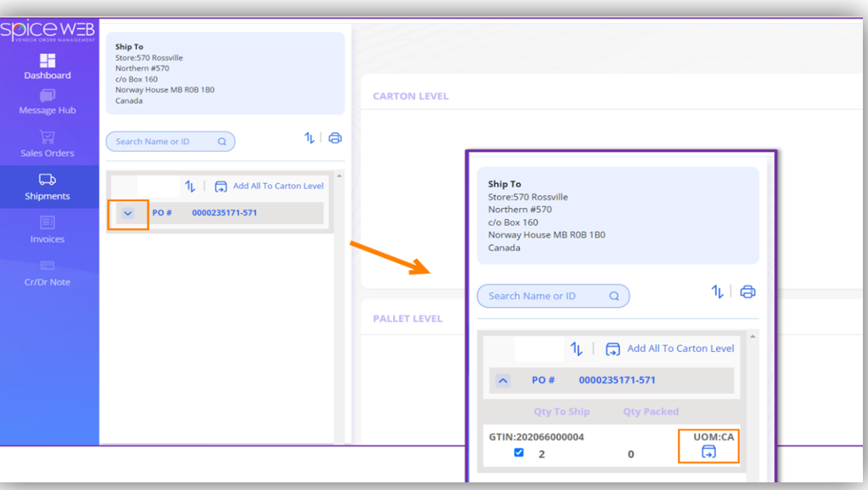The height and width of the screenshot is (490, 868).
Task: Click sort arrows beside left search box
Action: tap(310, 138)
